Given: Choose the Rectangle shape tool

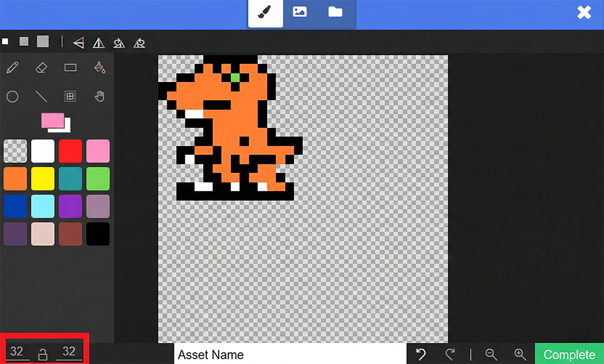Looking at the screenshot, I should tap(70, 68).
